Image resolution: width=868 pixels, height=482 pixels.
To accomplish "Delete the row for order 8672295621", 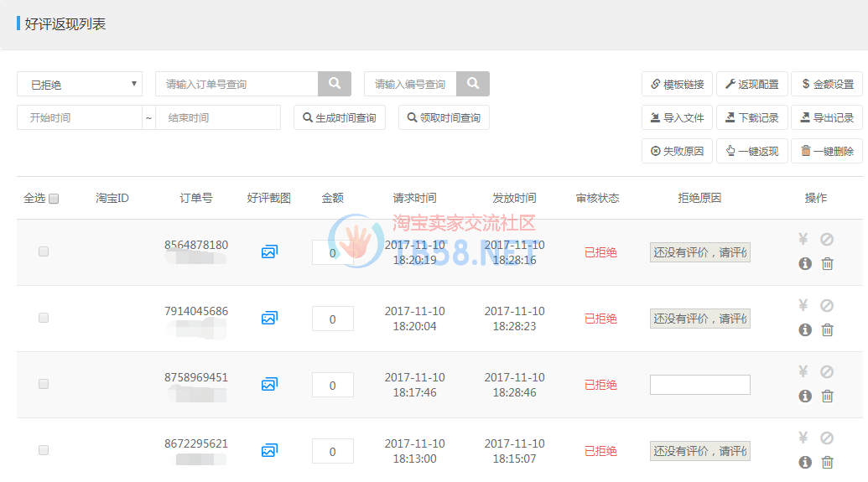I will tap(827, 462).
